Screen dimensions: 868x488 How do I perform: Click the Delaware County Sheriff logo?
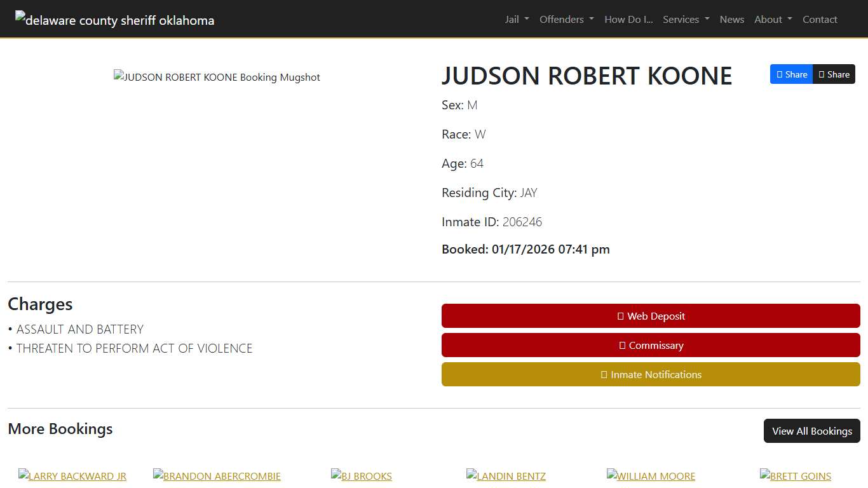[x=114, y=19]
